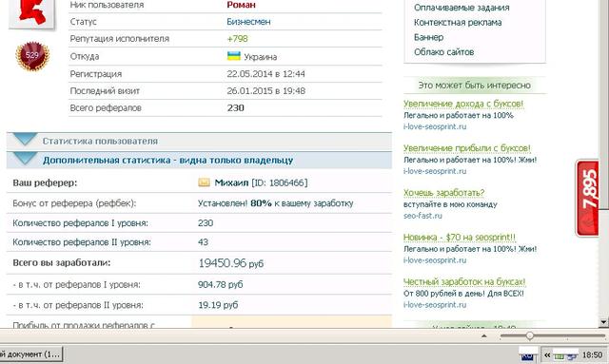Image resolution: width=609 pixels, height=364 pixels.
Task: Open Облако сайтов menu item
Action: tap(444, 52)
